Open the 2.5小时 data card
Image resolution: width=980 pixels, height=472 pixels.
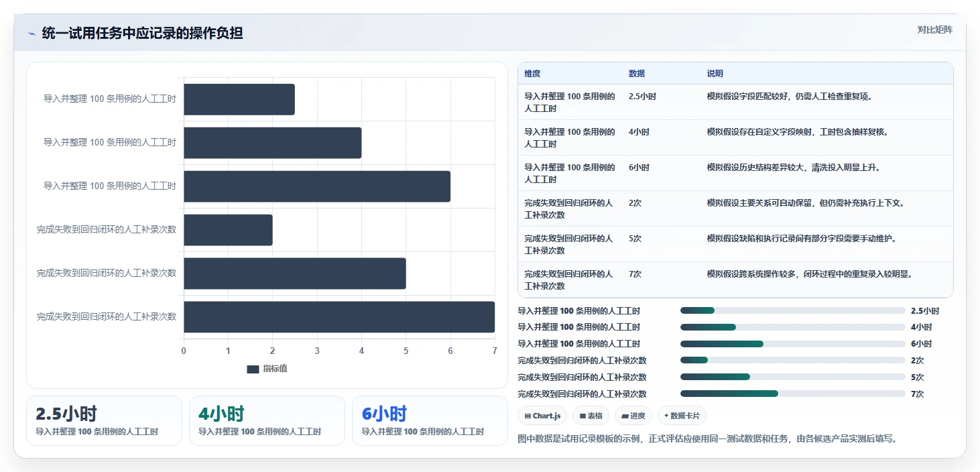click(x=104, y=420)
